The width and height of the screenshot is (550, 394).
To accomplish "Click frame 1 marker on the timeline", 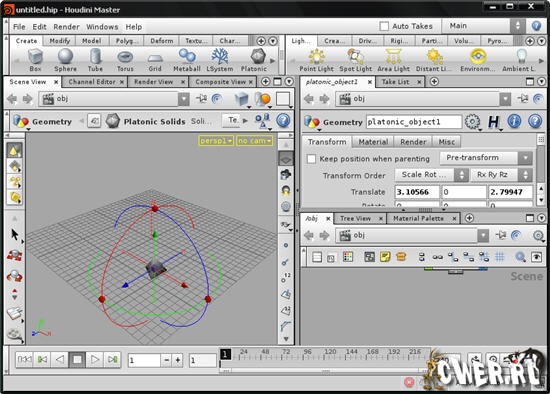I will coord(226,354).
